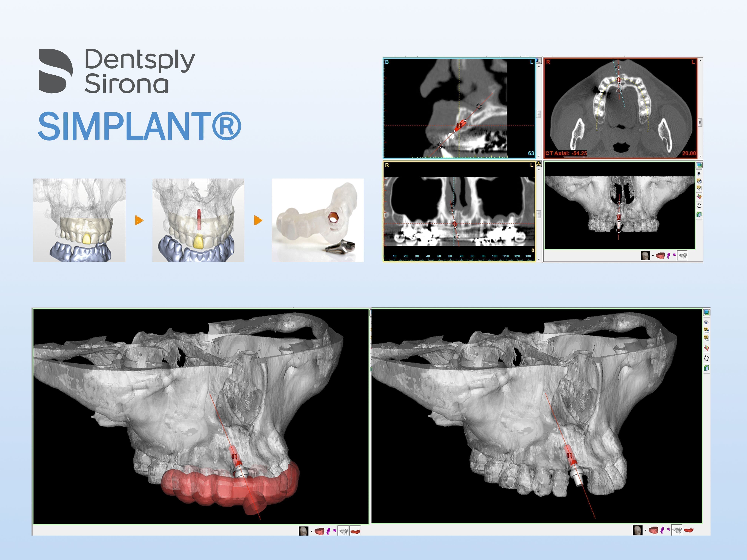Toggle eye visibility icon in lower-right 3D toolbar
This screenshot has height=560, width=747.
706,322
